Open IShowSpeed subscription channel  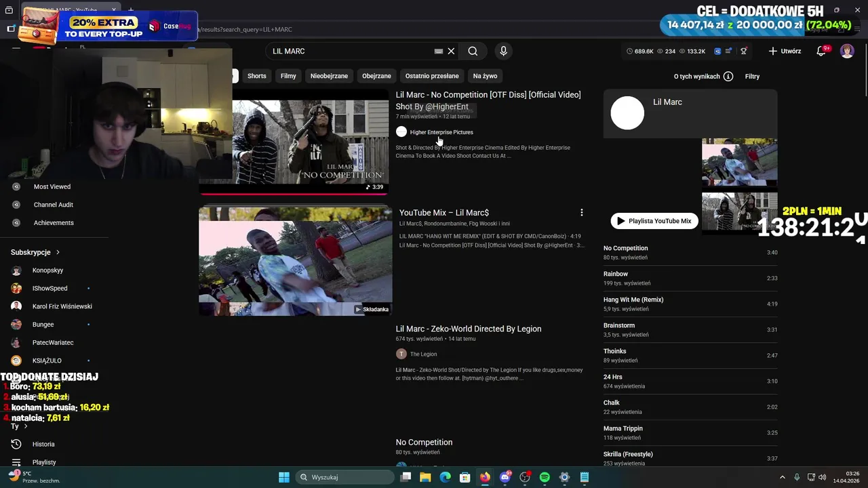50,288
